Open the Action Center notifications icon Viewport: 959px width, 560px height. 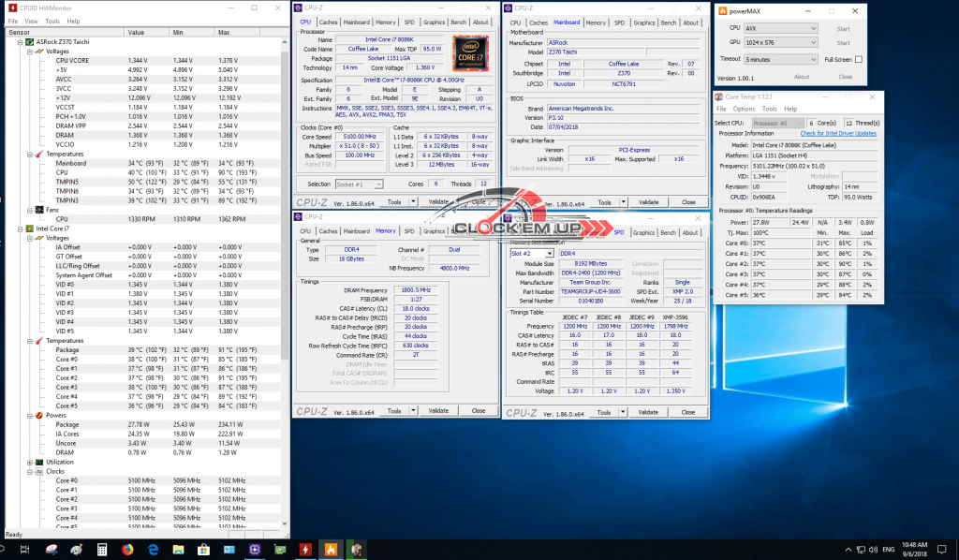942,550
